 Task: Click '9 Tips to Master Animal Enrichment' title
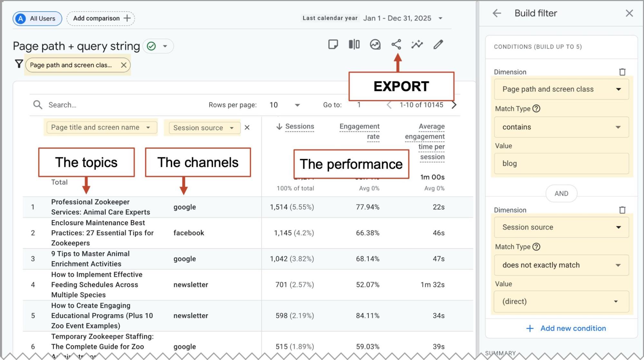pyautogui.click(x=90, y=259)
